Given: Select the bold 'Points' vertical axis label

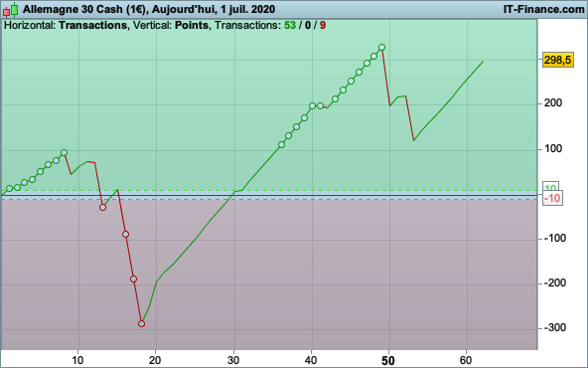Looking at the screenshot, I should (192, 25).
